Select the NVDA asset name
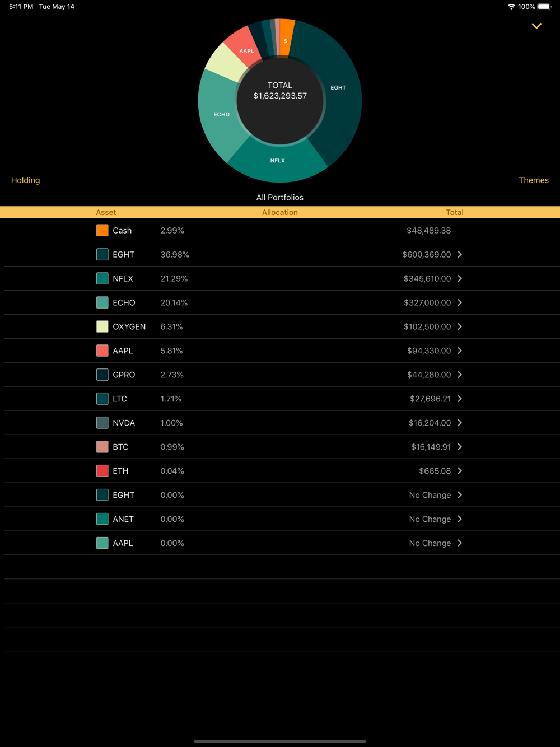The height and width of the screenshot is (747, 560). point(124,423)
